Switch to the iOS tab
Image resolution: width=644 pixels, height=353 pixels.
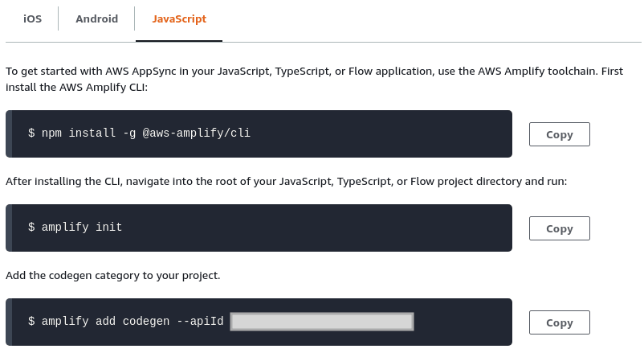tap(32, 18)
